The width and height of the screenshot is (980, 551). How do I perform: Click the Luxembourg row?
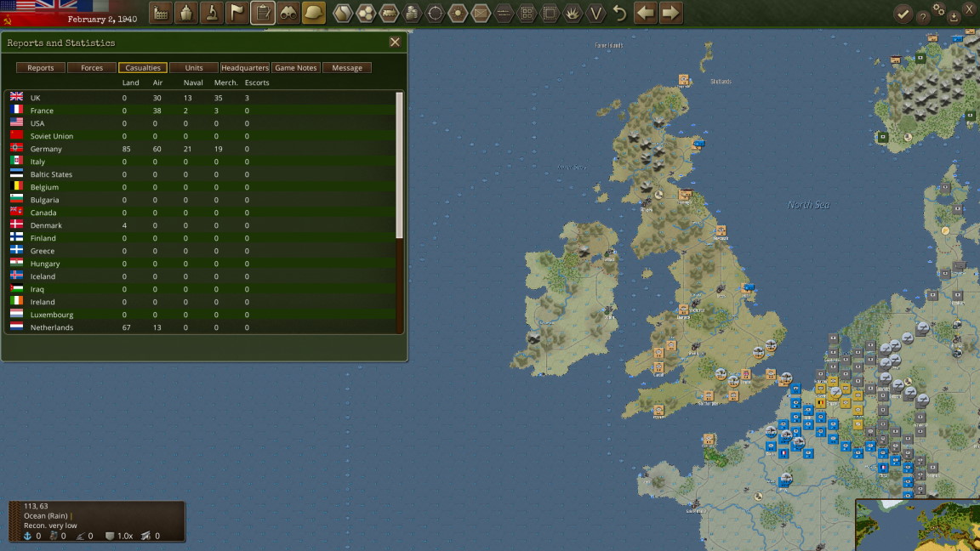click(200, 315)
